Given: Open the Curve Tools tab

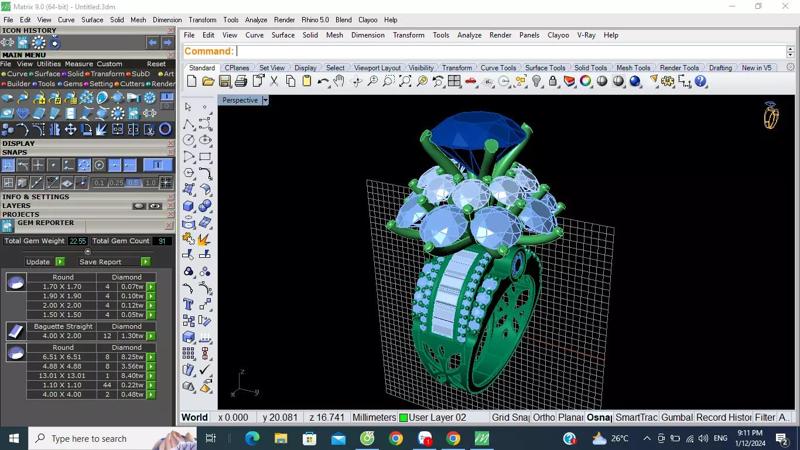Looking at the screenshot, I should [498, 67].
